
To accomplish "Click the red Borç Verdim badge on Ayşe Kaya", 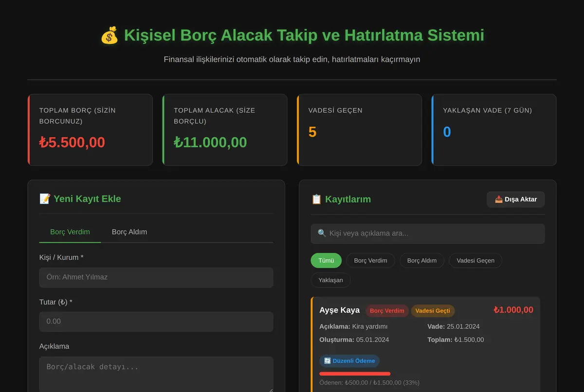I will click(387, 311).
